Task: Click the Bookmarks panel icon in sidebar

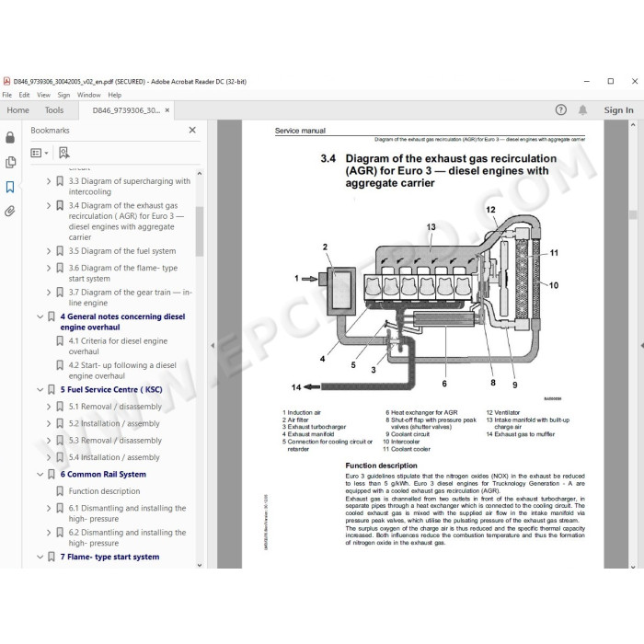Action: coord(10,187)
